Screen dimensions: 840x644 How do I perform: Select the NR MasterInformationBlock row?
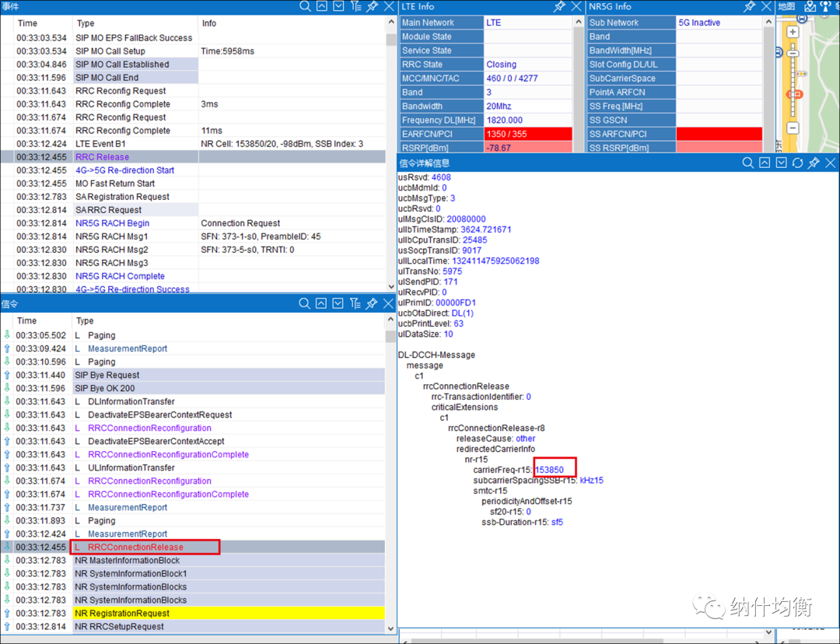193,561
